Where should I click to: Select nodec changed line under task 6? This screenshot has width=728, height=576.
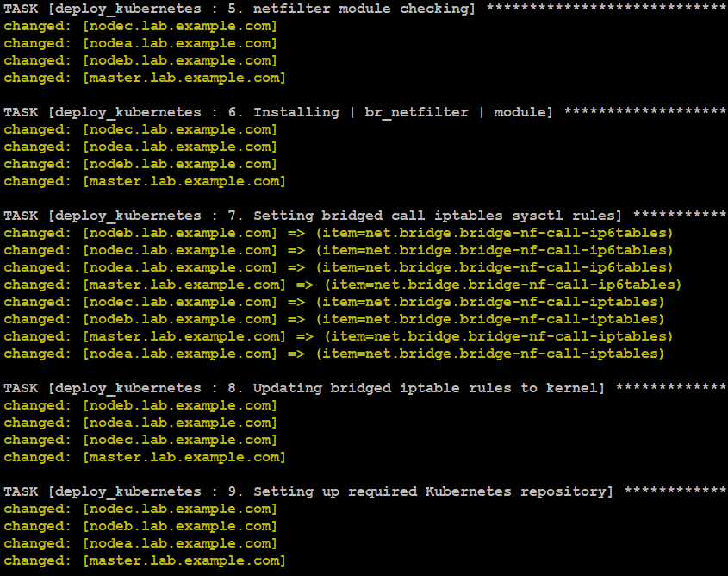pos(140,129)
